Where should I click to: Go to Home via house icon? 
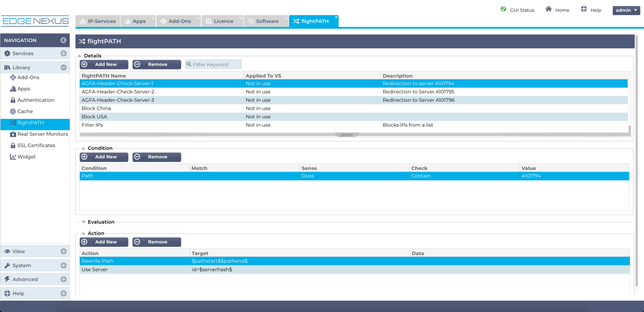tap(548, 9)
